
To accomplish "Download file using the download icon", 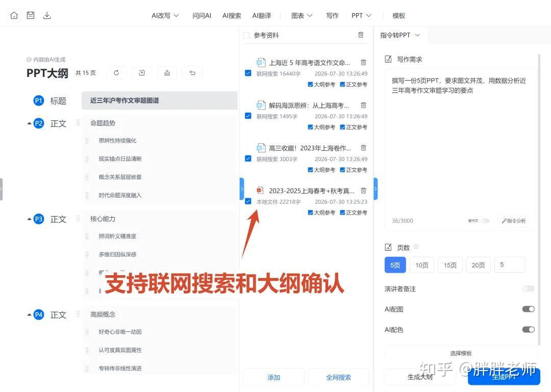I will coord(47,15).
